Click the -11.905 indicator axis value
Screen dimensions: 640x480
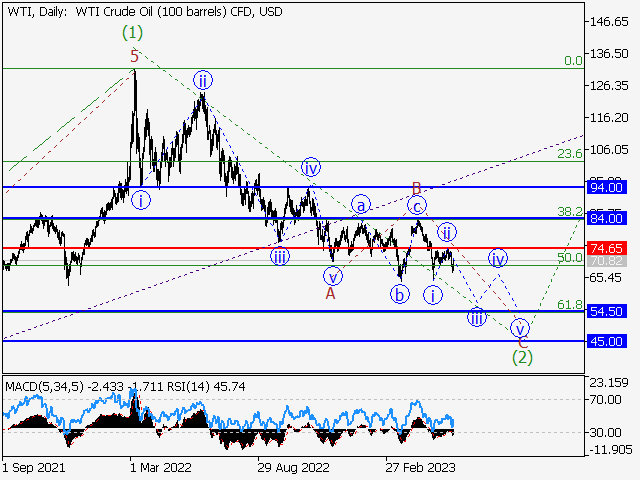click(x=611, y=450)
